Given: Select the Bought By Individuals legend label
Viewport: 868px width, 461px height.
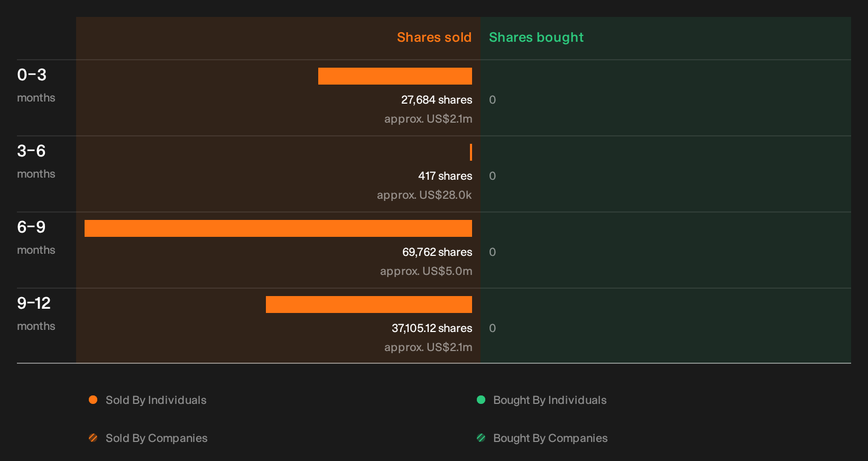Looking at the screenshot, I should (x=550, y=400).
